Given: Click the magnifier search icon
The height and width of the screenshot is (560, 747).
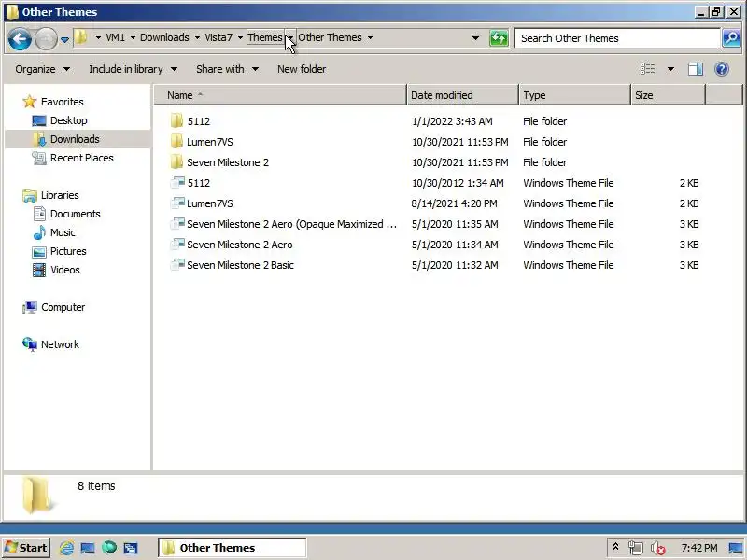Looking at the screenshot, I should [731, 38].
